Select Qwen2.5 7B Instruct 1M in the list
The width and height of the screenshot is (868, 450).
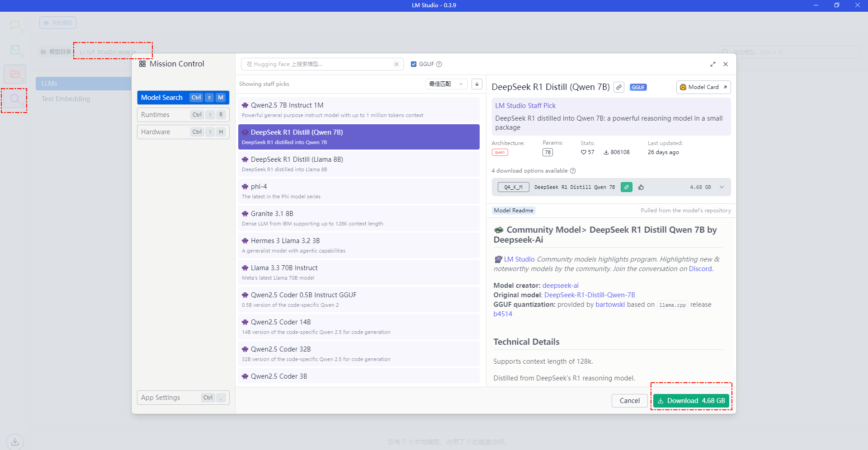[359, 110]
